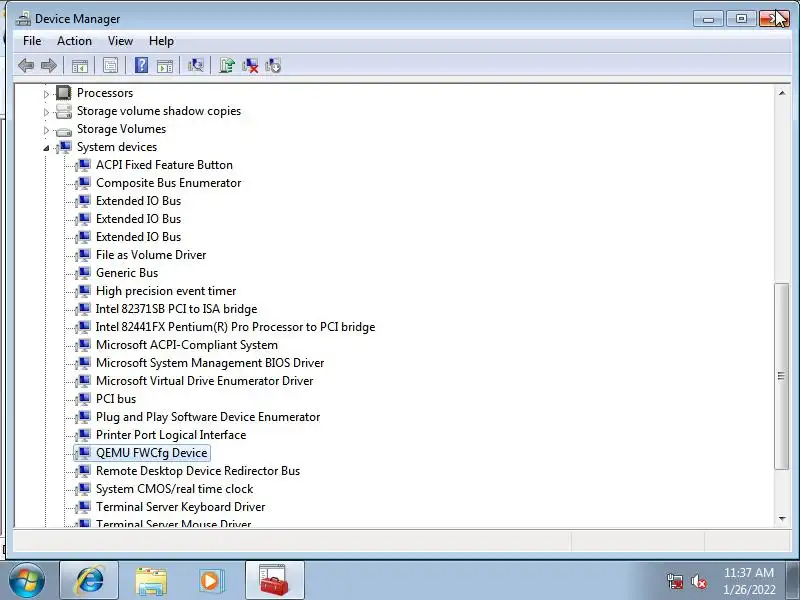Click the Uninstall device red X icon
Screen dimensions: 800x600
(x=250, y=65)
